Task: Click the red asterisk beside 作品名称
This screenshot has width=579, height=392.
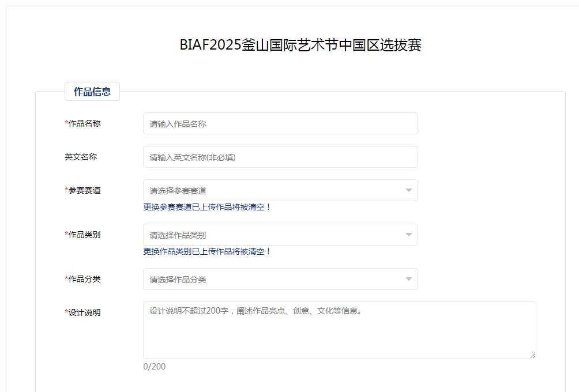Action: [65, 123]
